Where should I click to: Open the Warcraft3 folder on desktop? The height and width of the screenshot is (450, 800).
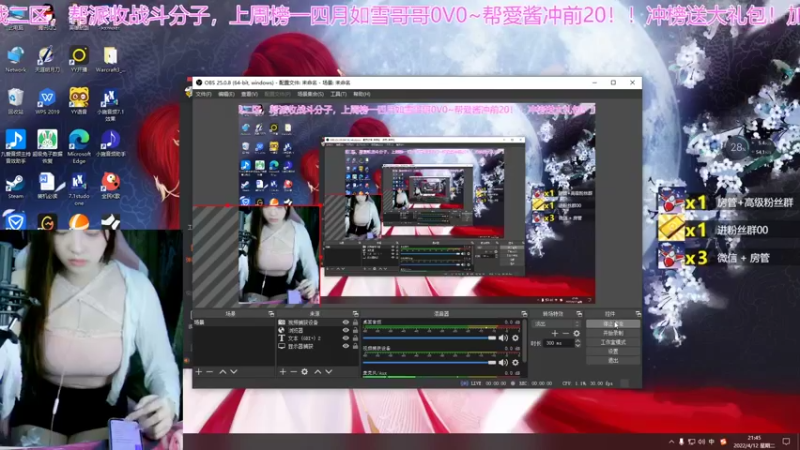110,60
